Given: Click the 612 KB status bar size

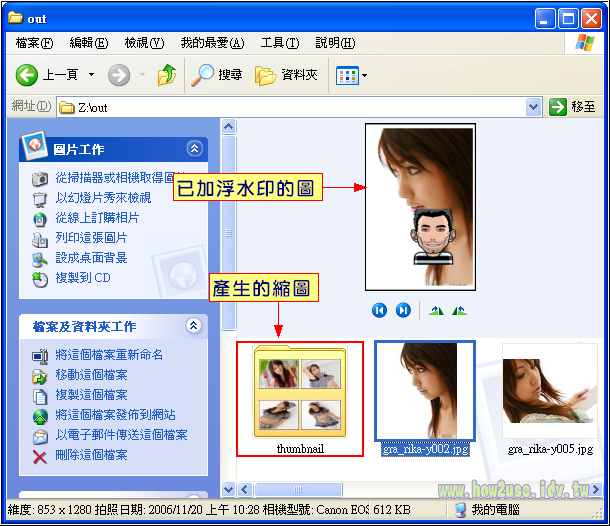Looking at the screenshot, I should coord(392,509).
